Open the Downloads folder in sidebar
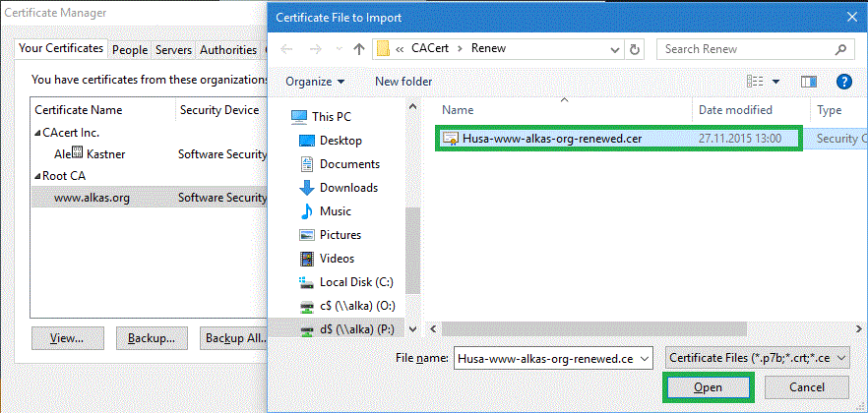 pyautogui.click(x=348, y=188)
